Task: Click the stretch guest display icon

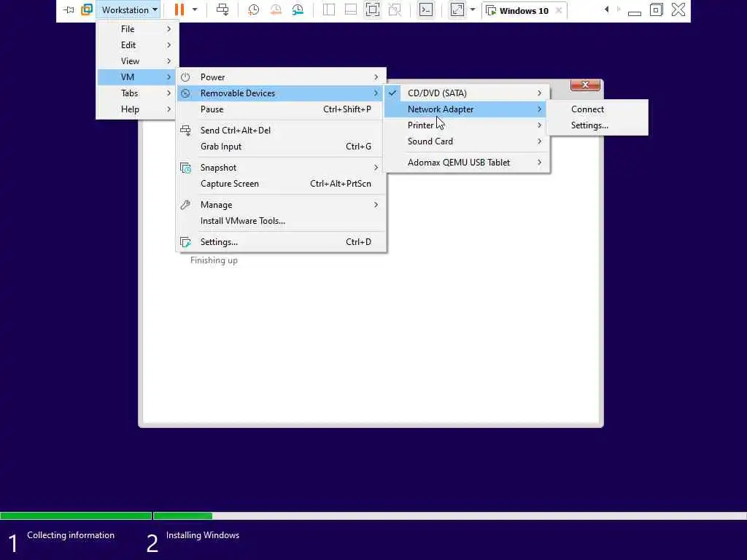Action: [x=457, y=10]
